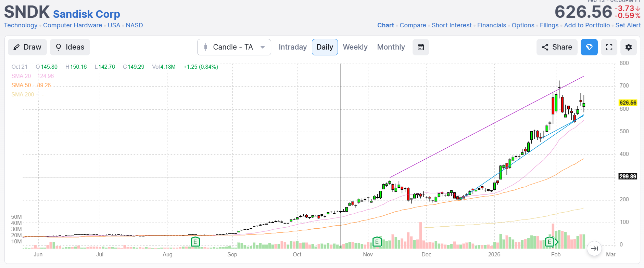Viewport: 644px width, 268px height.
Task: Switch to Weekly timeframe
Action: pyautogui.click(x=355, y=47)
